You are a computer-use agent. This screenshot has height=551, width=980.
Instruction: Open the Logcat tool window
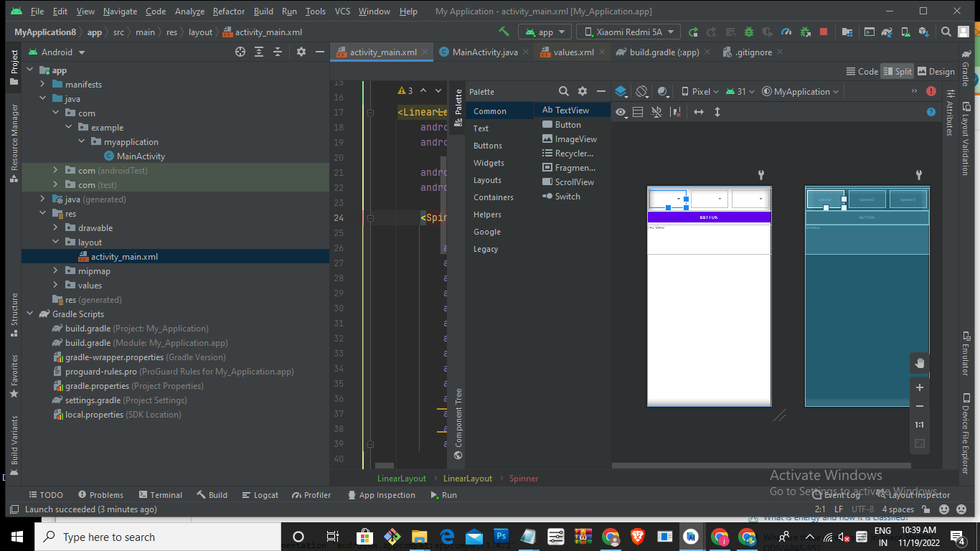pos(260,494)
